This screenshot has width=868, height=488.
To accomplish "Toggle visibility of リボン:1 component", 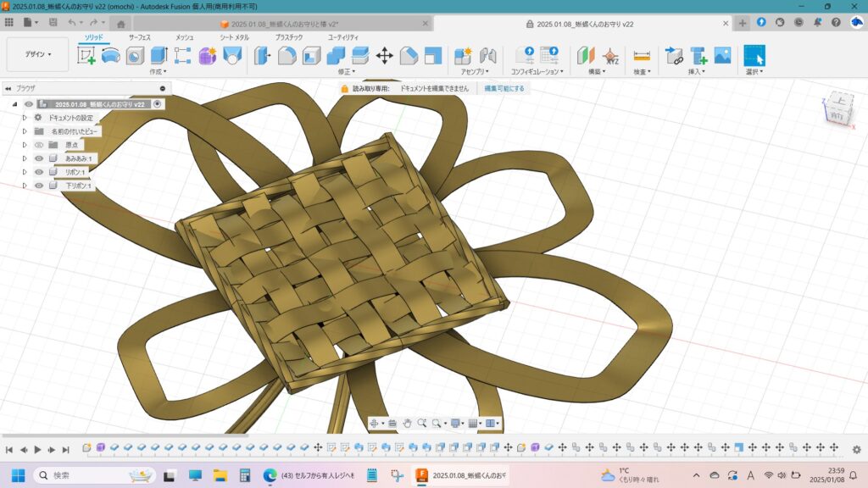I will coord(39,172).
